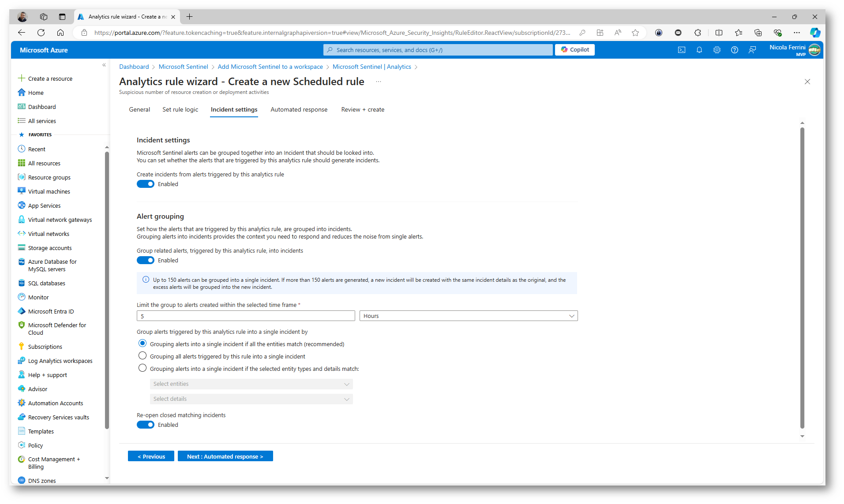Switch to Set rule logic tab
This screenshot has width=844, height=504.
(180, 109)
